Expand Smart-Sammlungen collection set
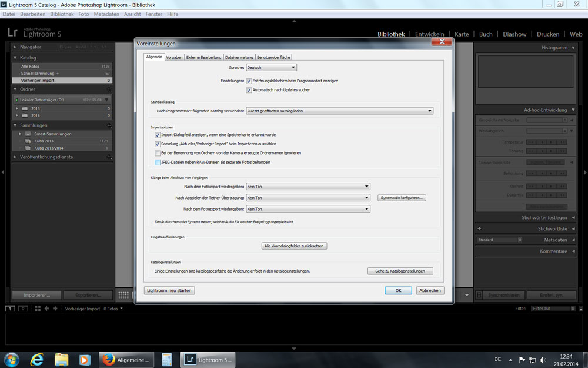Viewport: 588px width, 368px height. tap(20, 134)
